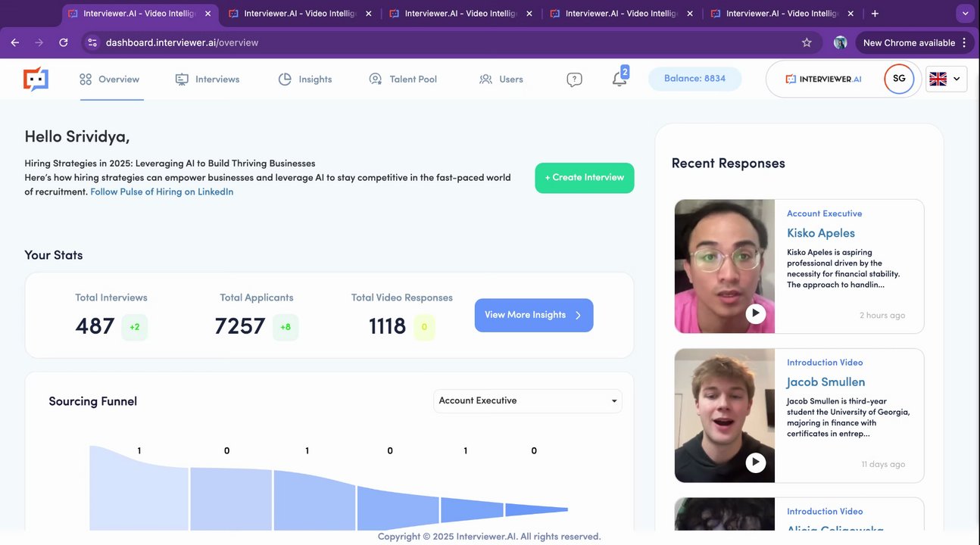Image resolution: width=980 pixels, height=545 pixels.
Task: Click View More Insights button
Action: (534, 315)
